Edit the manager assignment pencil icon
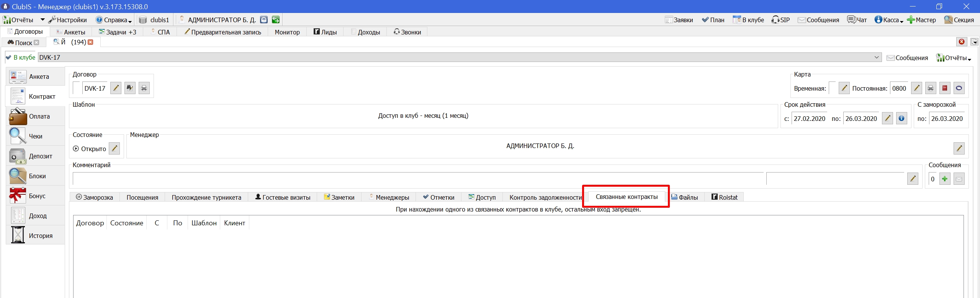Screen dimensions: 980x298 point(959,148)
